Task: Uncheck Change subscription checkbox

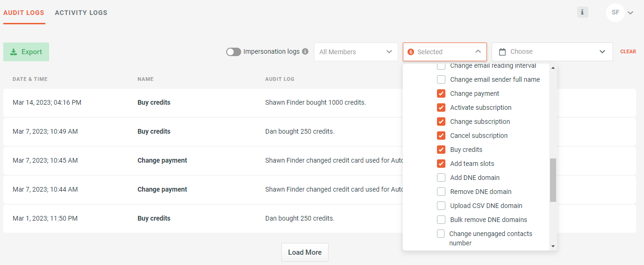Action: (441, 122)
